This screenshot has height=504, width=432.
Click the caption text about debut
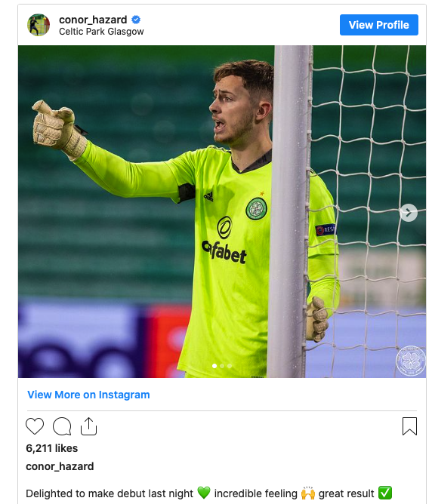(208, 493)
